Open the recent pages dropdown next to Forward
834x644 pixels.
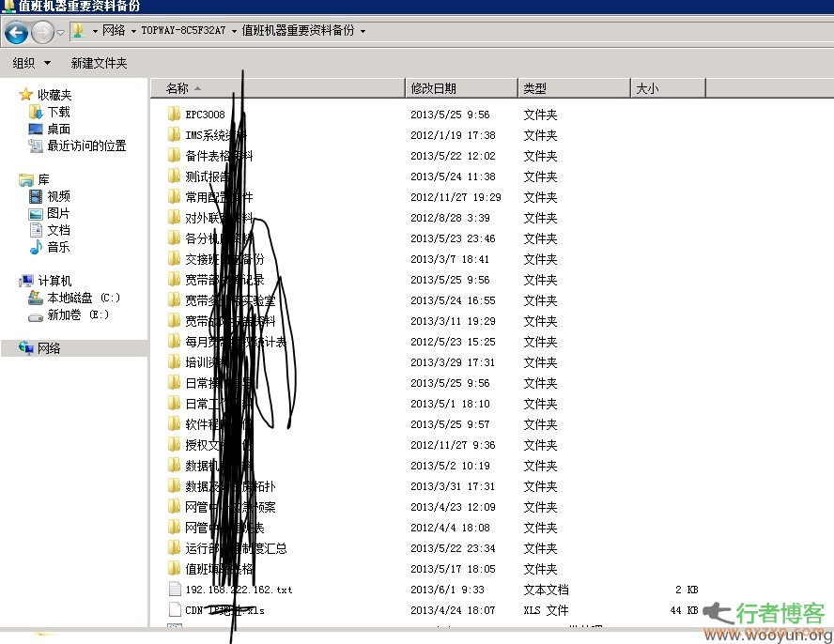(x=61, y=33)
